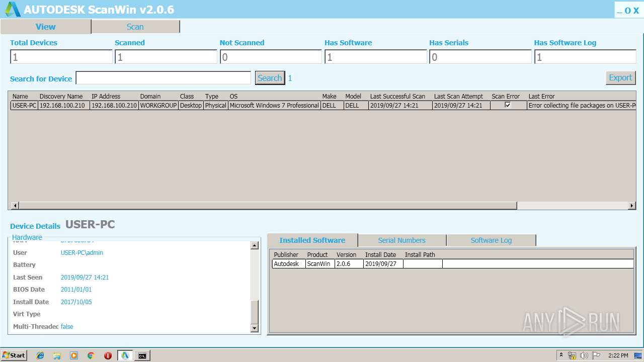Viewport: 644px width, 362px height.
Task: Click the Install Date software column header
Action: point(380,254)
